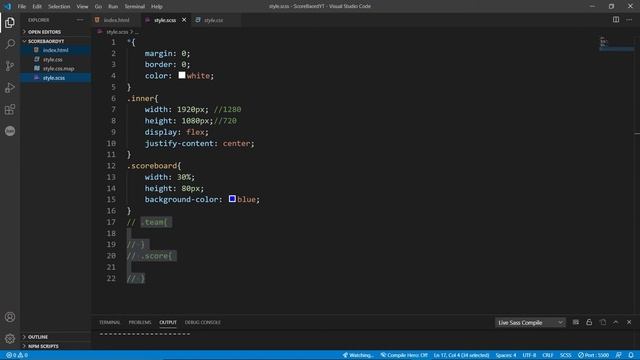Click line number 12 in the gutter
This screenshot has width=640, height=360.
click(111, 166)
